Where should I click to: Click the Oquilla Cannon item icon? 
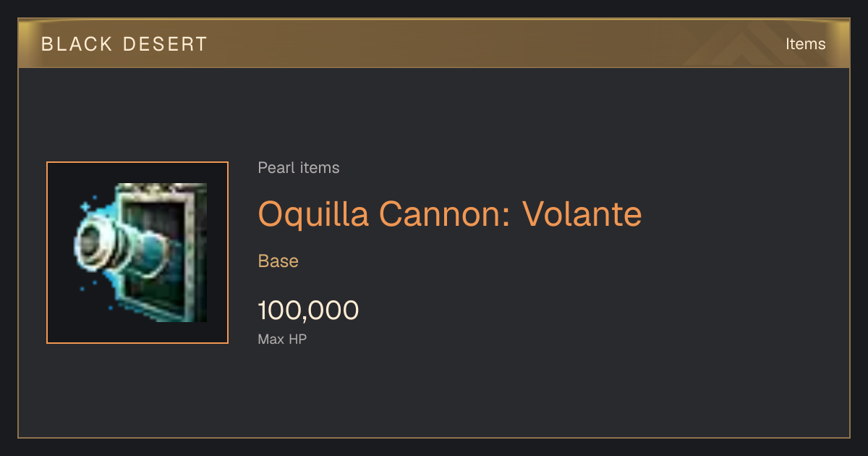click(x=137, y=253)
